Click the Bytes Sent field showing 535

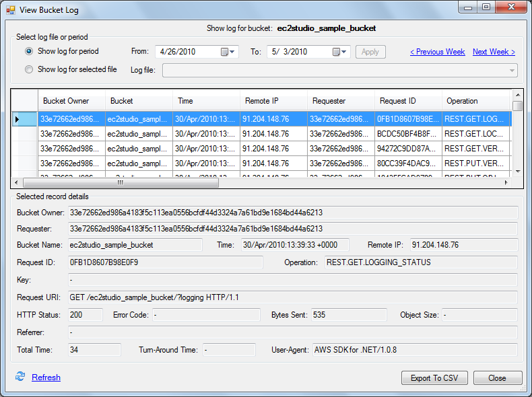(349, 315)
